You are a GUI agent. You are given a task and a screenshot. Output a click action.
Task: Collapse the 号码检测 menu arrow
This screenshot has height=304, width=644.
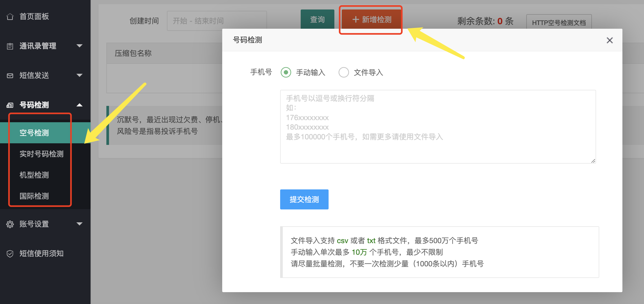[x=80, y=105]
